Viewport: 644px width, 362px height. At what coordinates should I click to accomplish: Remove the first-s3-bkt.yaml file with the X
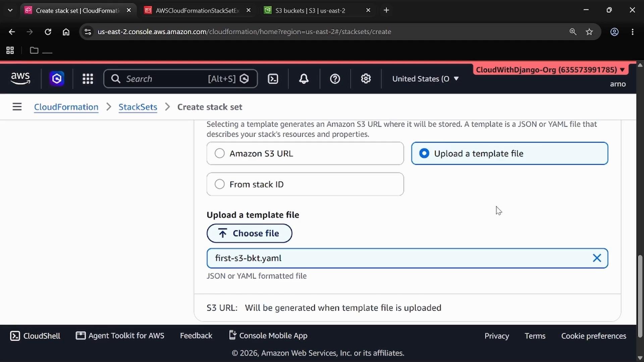coord(597,258)
